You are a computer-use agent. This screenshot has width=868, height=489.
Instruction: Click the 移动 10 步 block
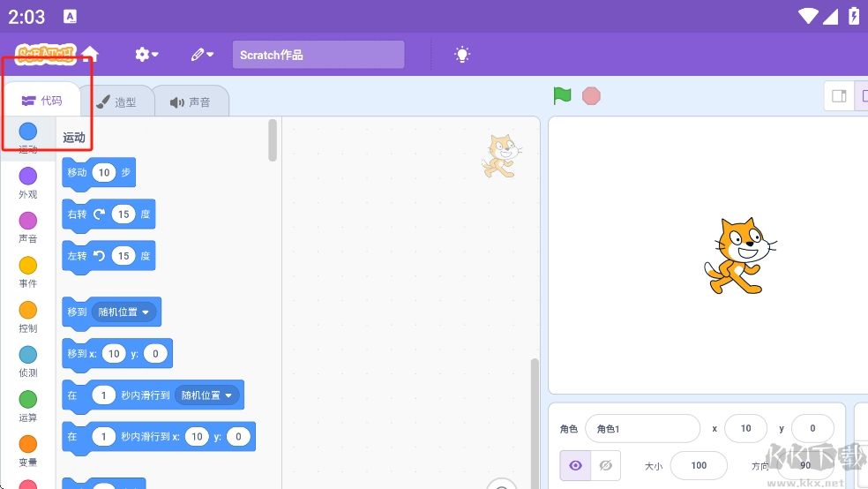point(99,173)
